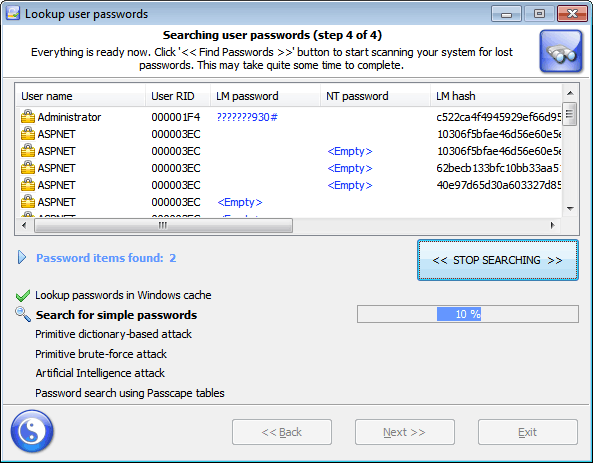Screen dimensions: 593x463
Task: Click the app icon in the title bar
Action: click(x=12, y=13)
